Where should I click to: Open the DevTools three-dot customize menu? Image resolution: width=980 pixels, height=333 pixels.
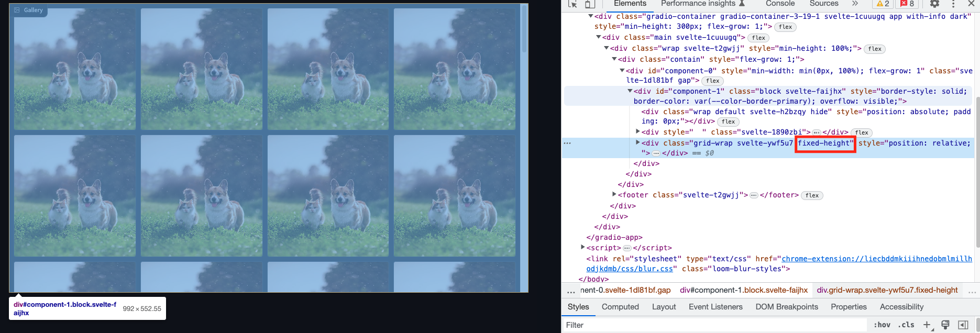(953, 4)
